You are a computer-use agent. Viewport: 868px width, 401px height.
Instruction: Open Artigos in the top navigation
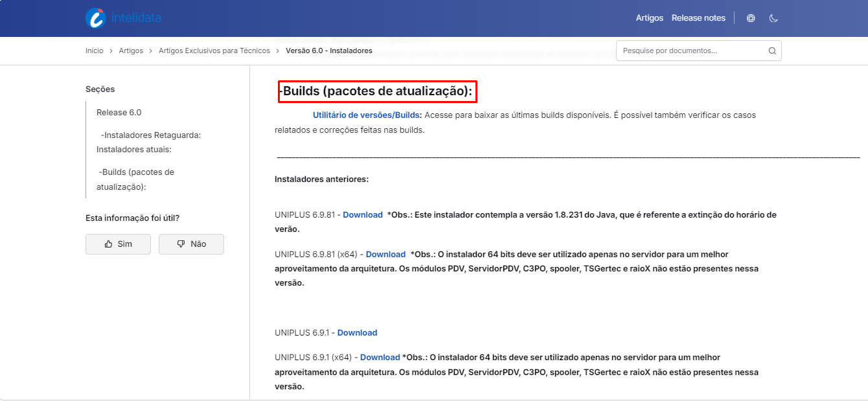pos(650,18)
